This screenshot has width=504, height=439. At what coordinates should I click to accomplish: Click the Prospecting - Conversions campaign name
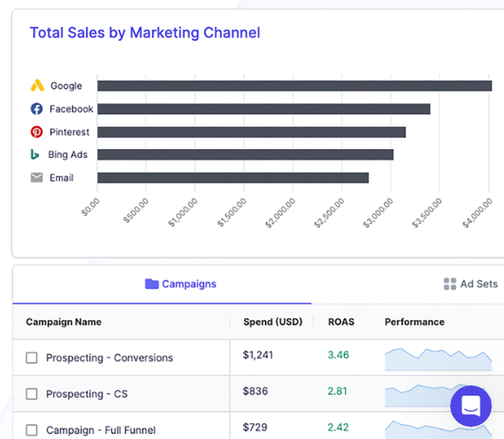109,358
